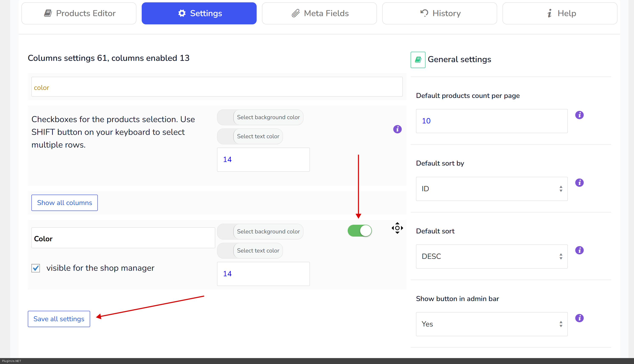The height and width of the screenshot is (364, 634).
Task: Click the green General settings book icon
Action: point(418,60)
